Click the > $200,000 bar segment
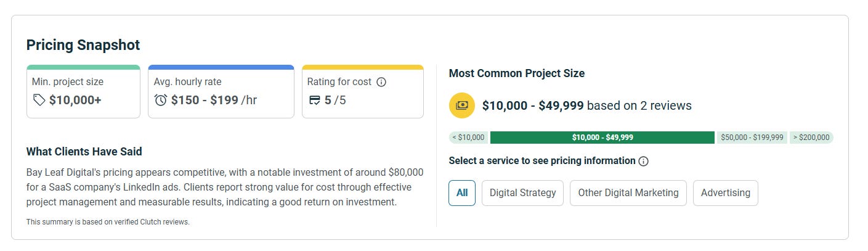This screenshot has width=868, height=251. point(811,138)
